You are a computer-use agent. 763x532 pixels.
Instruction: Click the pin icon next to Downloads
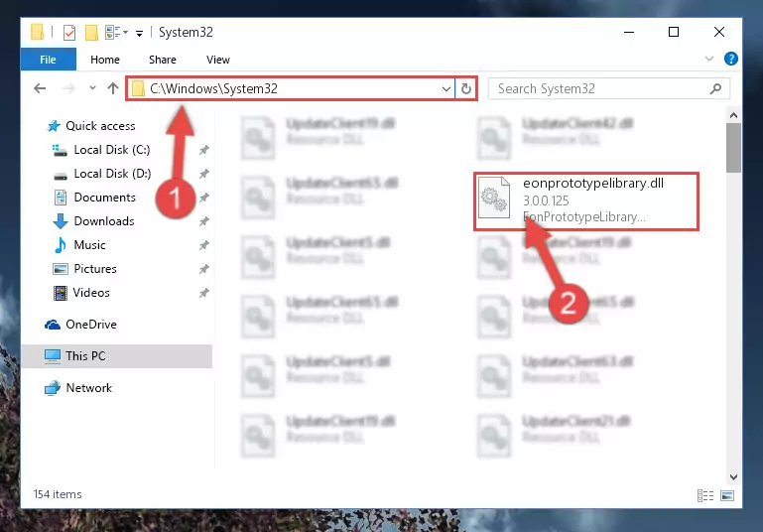pos(203,221)
